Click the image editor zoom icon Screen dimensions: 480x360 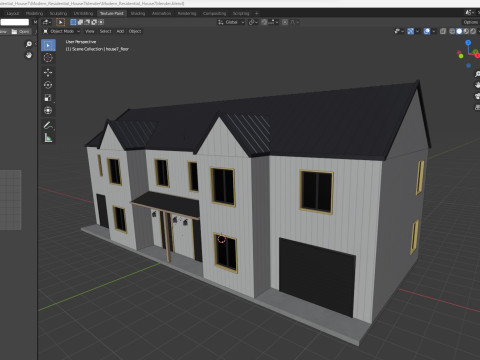[29, 44]
